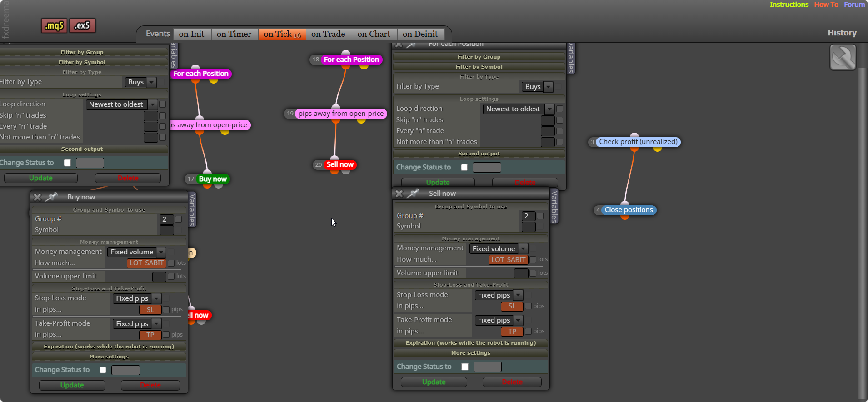
Task: Switch to the on Trade event tab
Action: tap(328, 34)
